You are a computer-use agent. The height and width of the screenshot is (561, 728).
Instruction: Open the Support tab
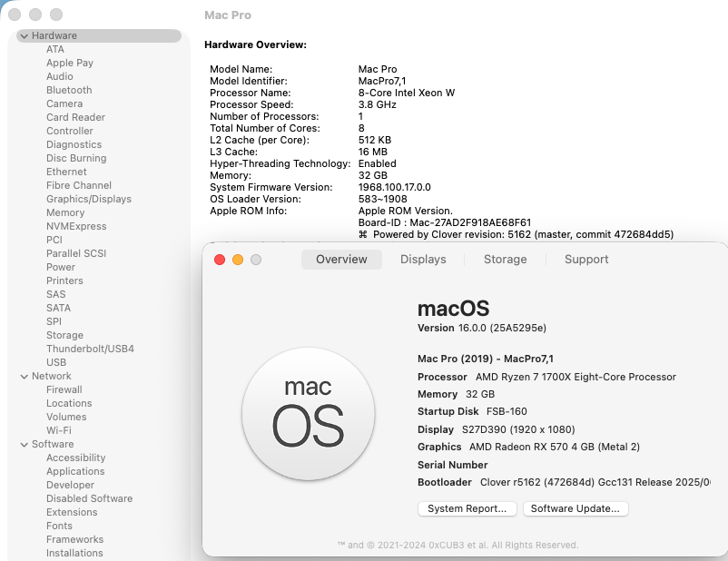point(586,259)
